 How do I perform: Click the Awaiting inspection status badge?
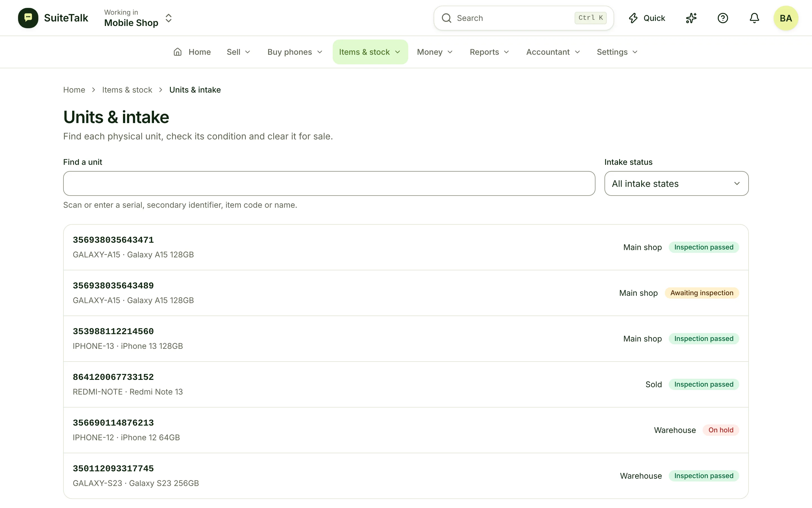pos(701,293)
